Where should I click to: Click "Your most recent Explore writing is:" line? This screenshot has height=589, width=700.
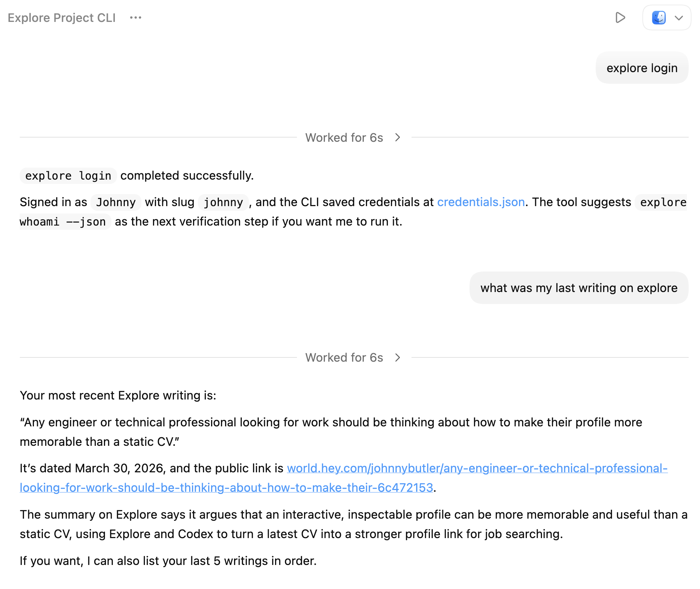[x=118, y=395]
